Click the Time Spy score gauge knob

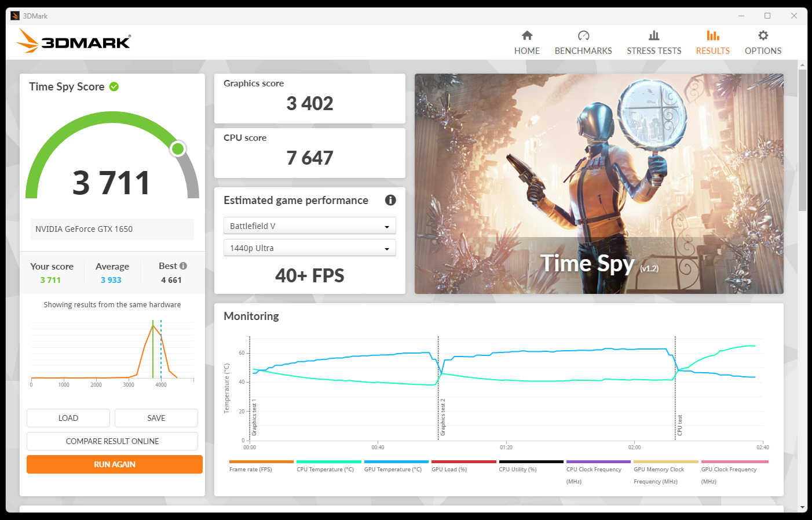178,149
